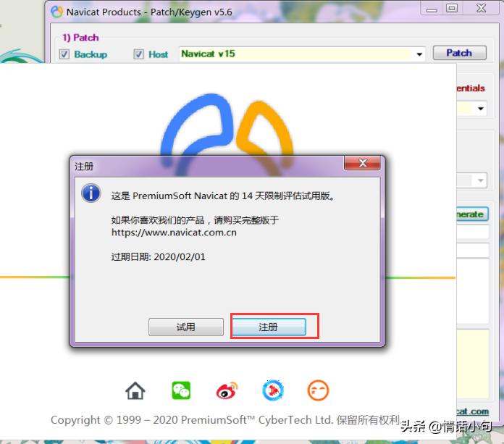Click the 如果你喜欢我们的产品 purchase text
Image resolution: width=504 pixels, height=444 pixels.
coord(195,220)
